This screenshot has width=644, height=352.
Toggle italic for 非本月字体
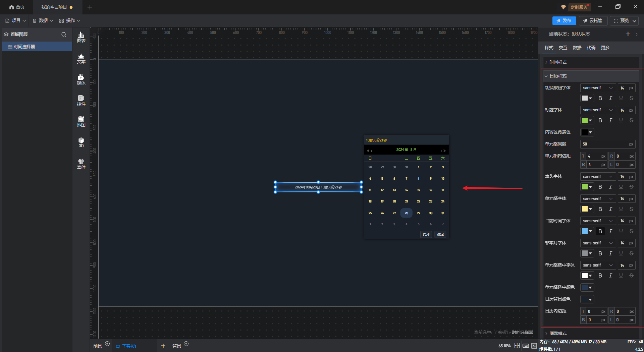pos(610,253)
